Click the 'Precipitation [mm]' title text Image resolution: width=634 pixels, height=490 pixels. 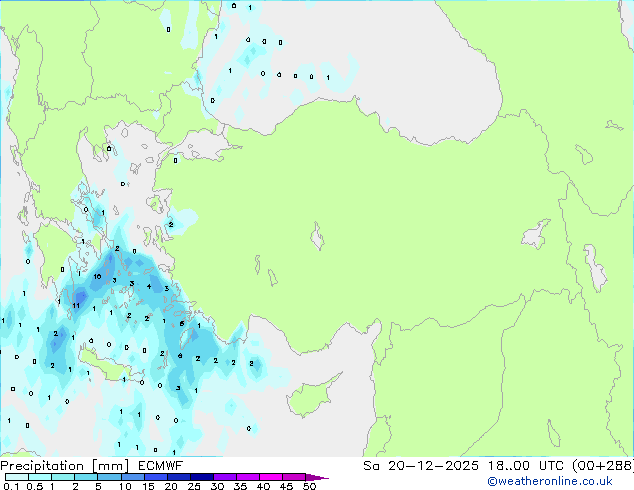(65, 466)
